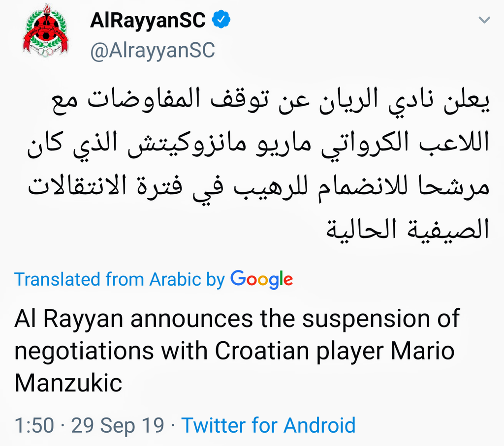Viewport: 504px width, 446px height.
Task: Select the @AlrayyanSC handle
Action: coord(153,50)
